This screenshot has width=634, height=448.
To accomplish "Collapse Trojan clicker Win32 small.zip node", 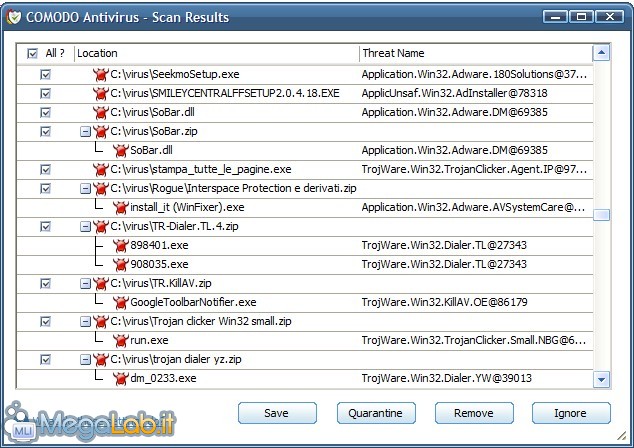I will (85, 321).
